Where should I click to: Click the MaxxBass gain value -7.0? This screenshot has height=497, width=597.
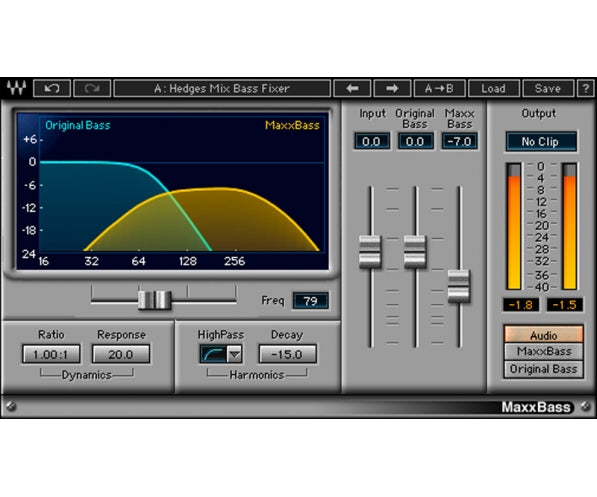click(460, 142)
